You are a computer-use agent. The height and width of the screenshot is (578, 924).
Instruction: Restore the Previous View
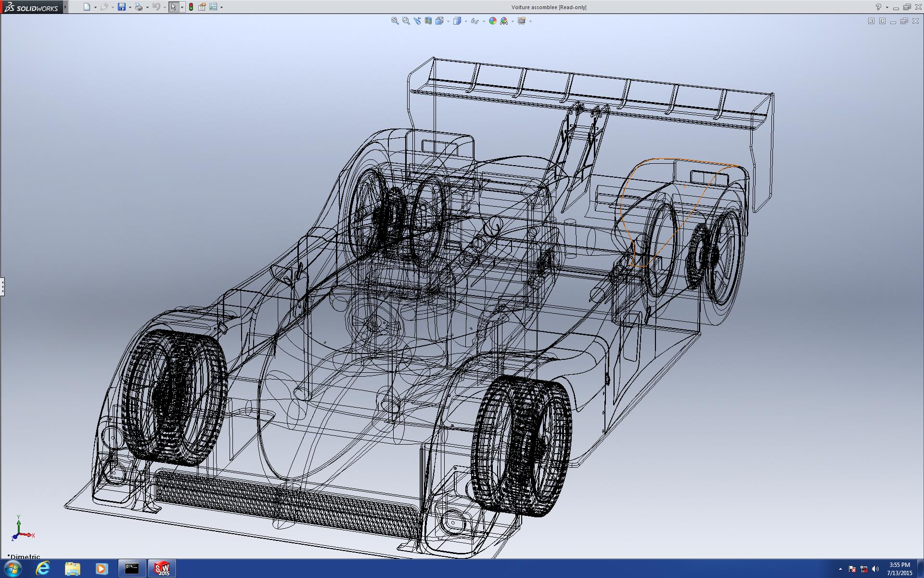417,21
